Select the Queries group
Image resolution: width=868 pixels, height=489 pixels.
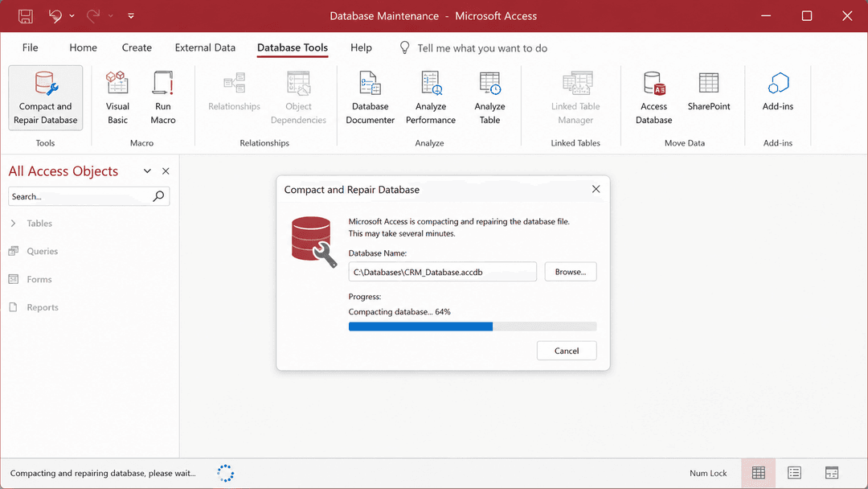point(42,251)
